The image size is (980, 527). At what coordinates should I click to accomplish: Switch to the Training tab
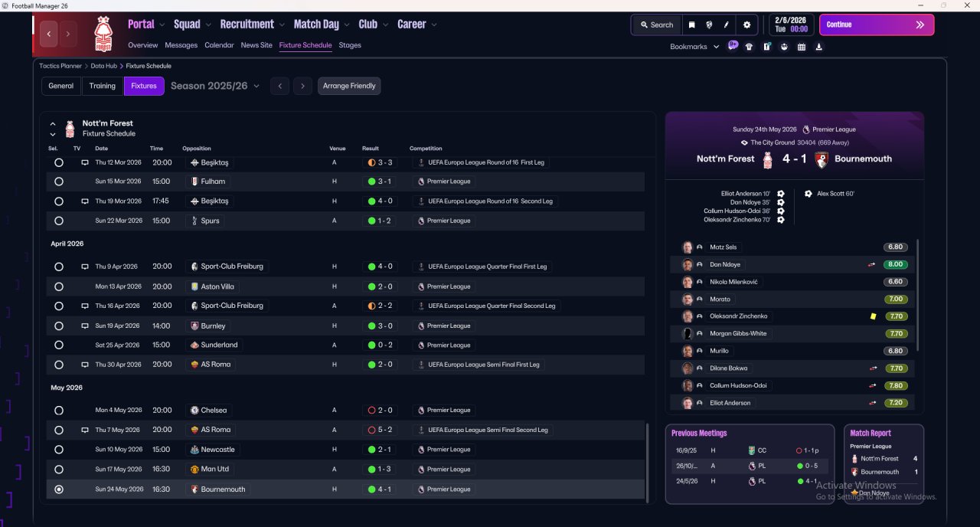[103, 86]
